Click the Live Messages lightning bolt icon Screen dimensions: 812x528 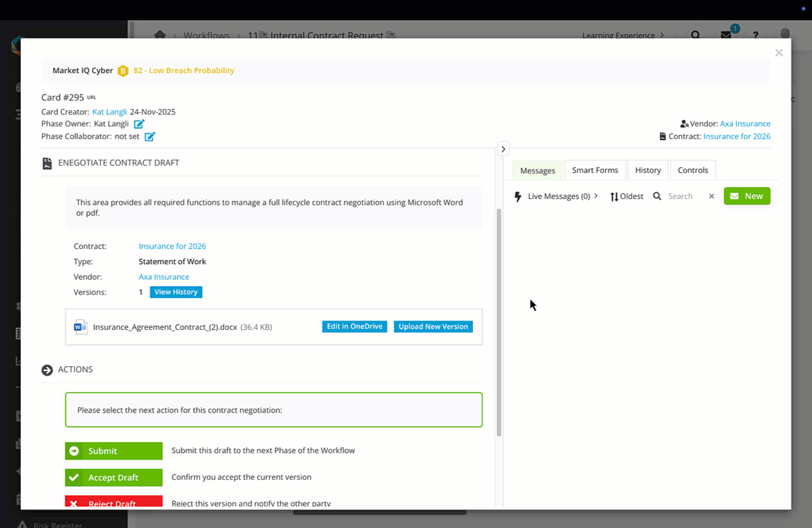click(x=518, y=196)
